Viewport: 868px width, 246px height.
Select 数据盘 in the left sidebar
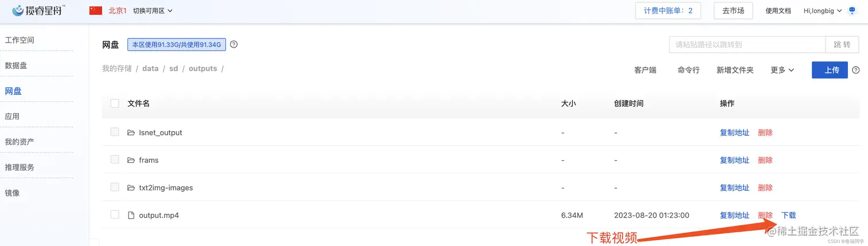pos(16,66)
